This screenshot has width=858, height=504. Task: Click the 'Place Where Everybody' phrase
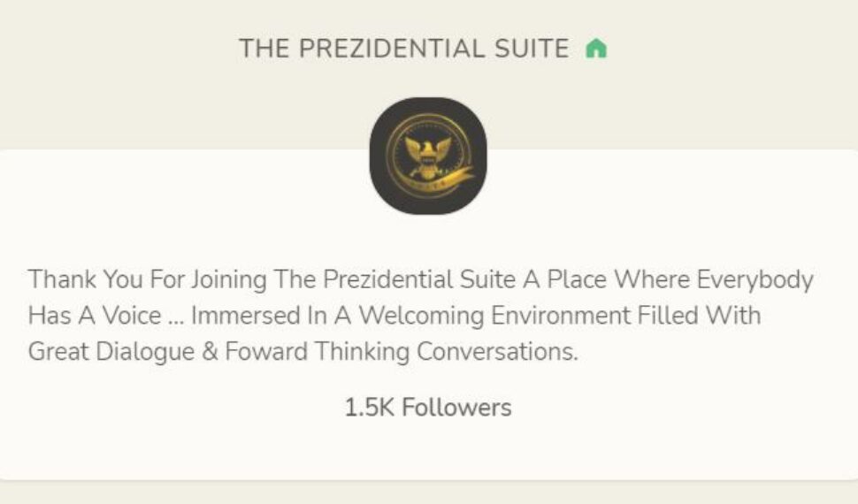[676, 280]
